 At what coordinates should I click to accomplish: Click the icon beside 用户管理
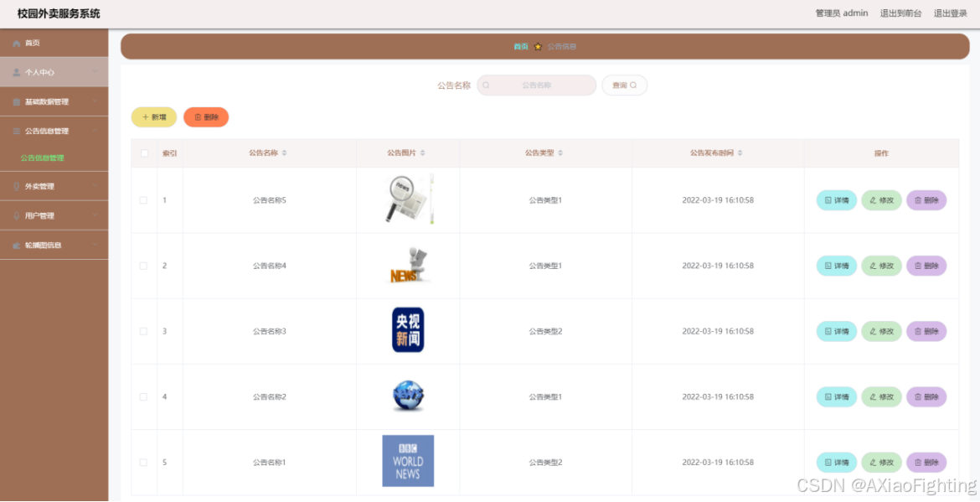point(16,215)
